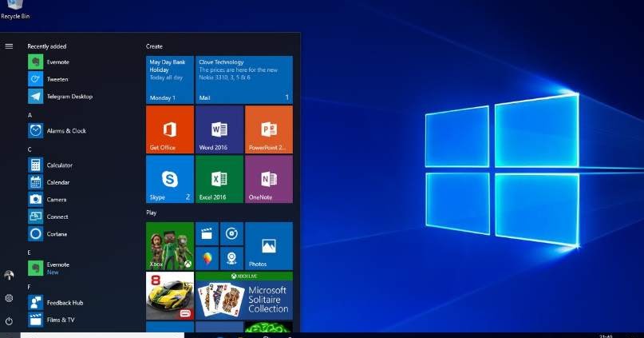Open the Mail tile from Clove Technology
The image size is (644, 338).
coord(244,80)
